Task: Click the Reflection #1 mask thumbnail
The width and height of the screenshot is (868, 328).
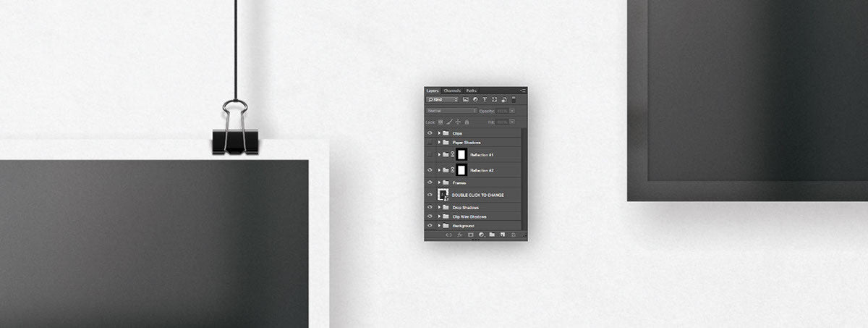Action: pos(461,155)
